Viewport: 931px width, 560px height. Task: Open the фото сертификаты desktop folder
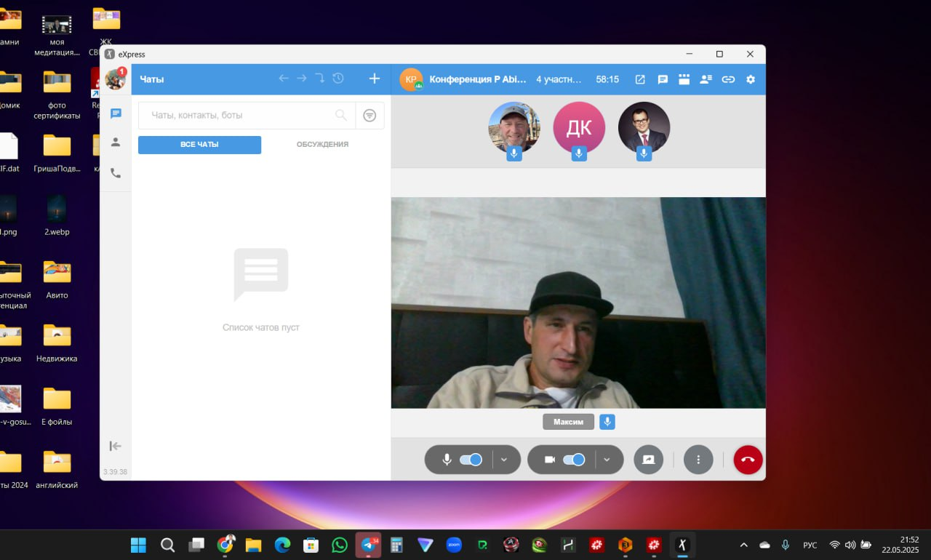tap(57, 94)
